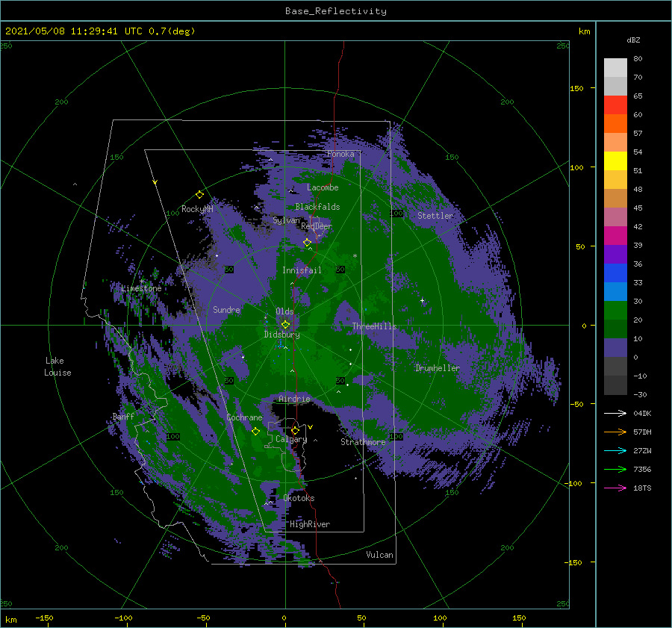This screenshot has height=628, width=672.
Task: Click the dBZ legend heading
Action: pyautogui.click(x=633, y=40)
